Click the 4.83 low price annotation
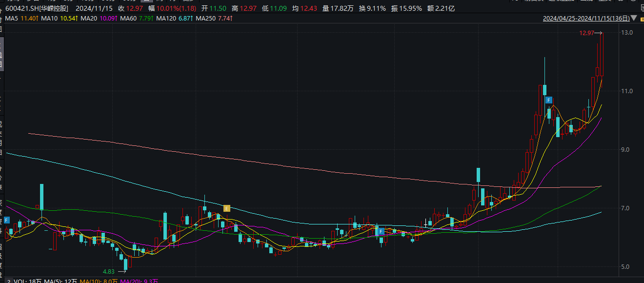This screenshot has height=283, width=644. tap(108, 271)
